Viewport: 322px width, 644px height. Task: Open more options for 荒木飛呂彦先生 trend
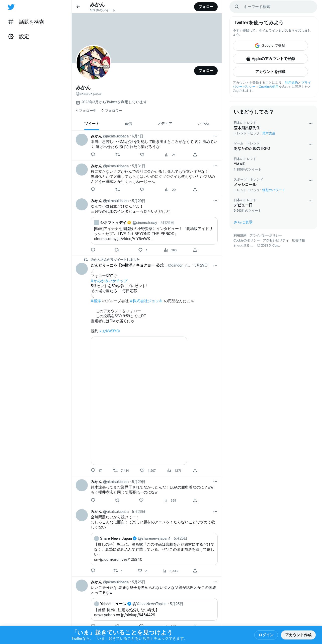pyautogui.click(x=310, y=124)
